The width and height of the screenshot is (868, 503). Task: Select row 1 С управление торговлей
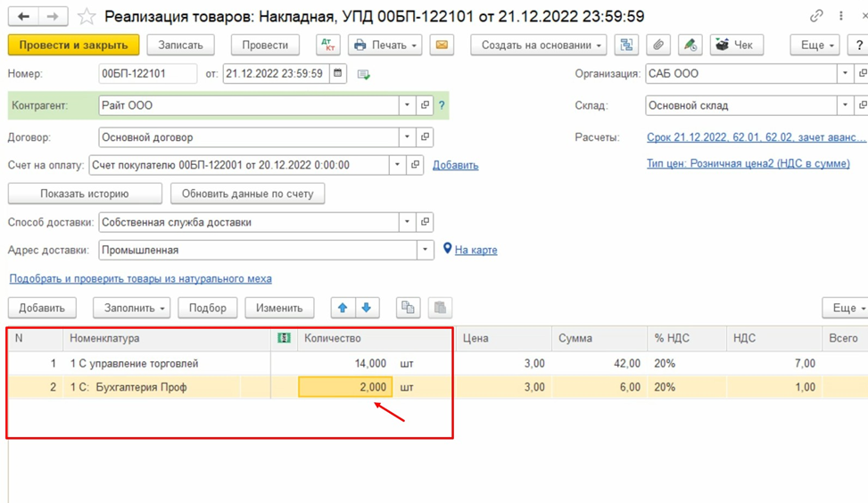134,364
